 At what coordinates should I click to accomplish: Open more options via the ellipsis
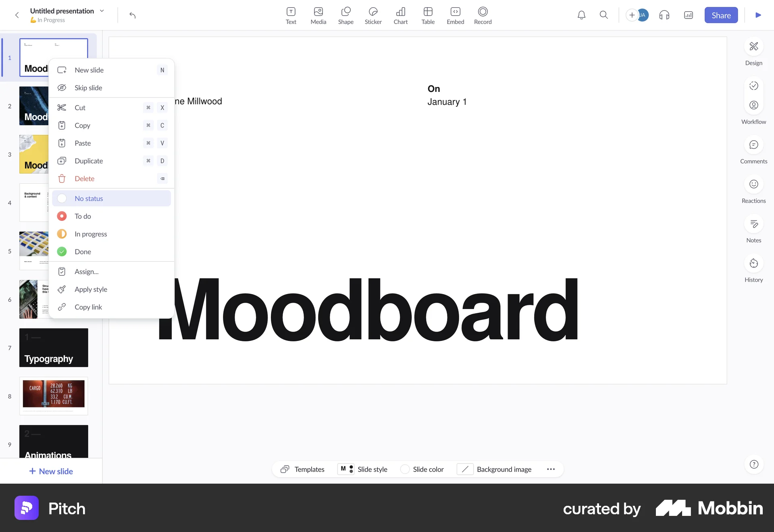pyautogui.click(x=551, y=469)
